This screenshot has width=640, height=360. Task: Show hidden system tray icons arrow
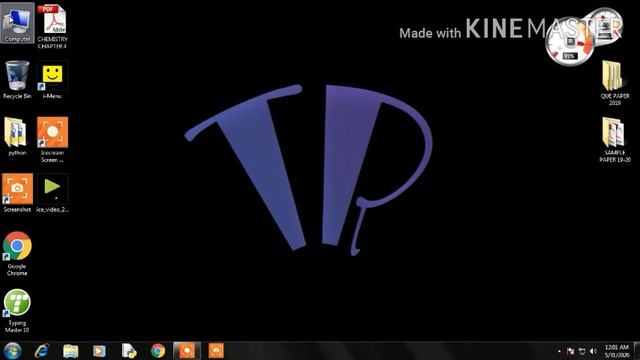[x=559, y=351]
